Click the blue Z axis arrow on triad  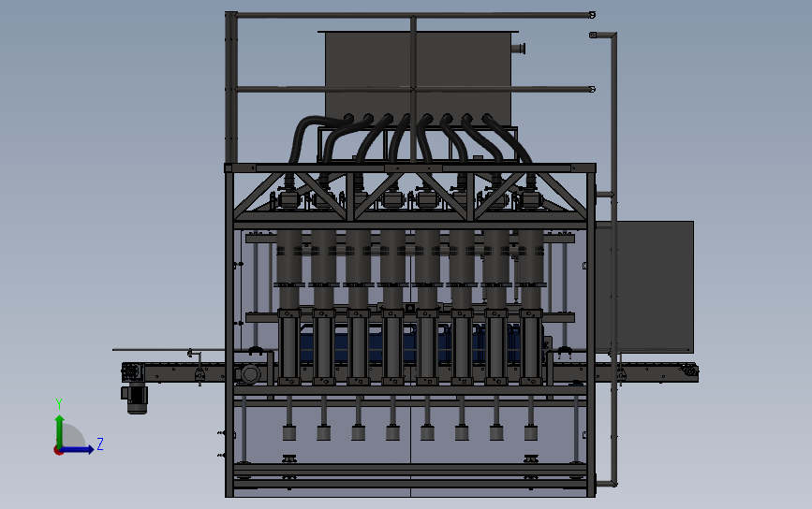point(78,449)
